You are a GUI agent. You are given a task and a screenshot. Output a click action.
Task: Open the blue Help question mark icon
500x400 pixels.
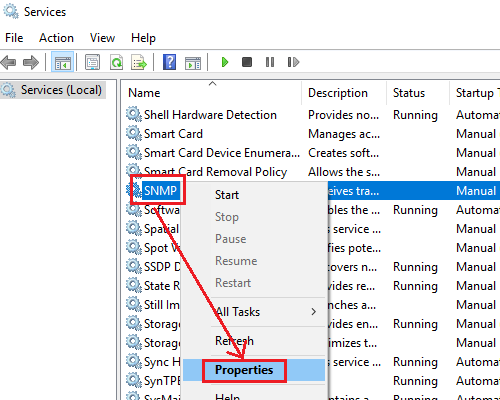pyautogui.click(x=169, y=62)
